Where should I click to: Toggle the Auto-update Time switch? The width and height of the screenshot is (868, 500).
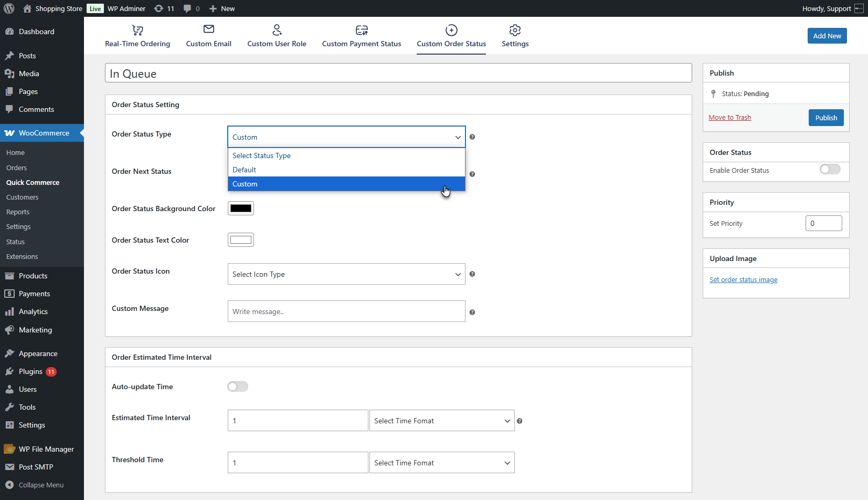click(x=238, y=387)
